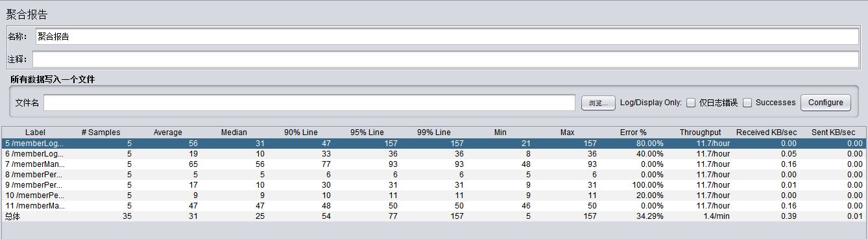Focus the 文件名 file name field
Viewport: 868px width, 239px height.
309,103
